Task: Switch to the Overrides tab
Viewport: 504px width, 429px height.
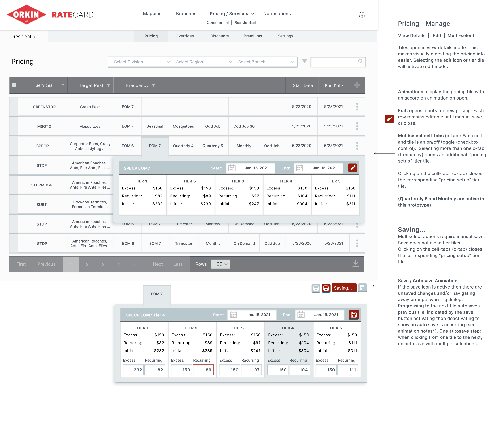Action: pyautogui.click(x=185, y=36)
